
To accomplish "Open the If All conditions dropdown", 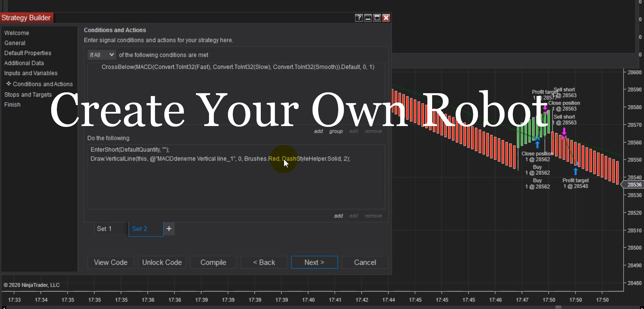I will (102, 55).
